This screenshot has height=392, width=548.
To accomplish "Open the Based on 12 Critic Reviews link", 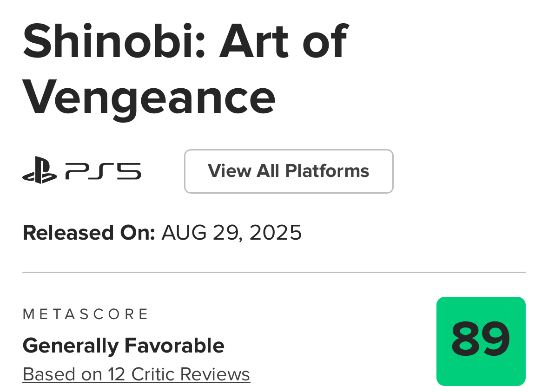I will (136, 374).
